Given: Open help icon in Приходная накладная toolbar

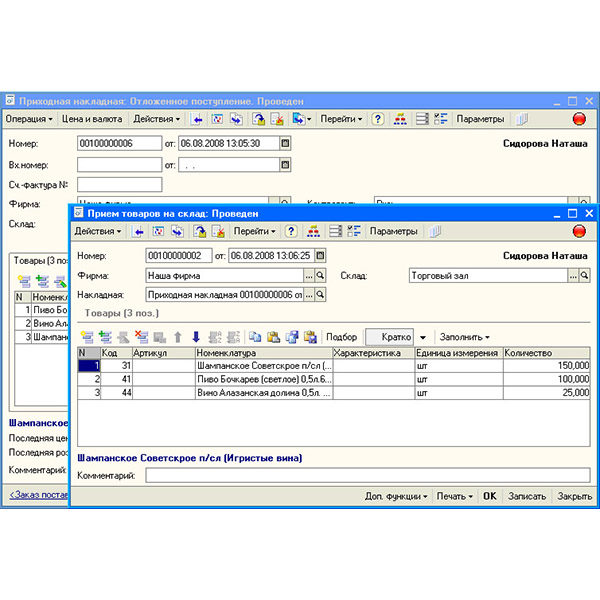Looking at the screenshot, I should (378, 119).
